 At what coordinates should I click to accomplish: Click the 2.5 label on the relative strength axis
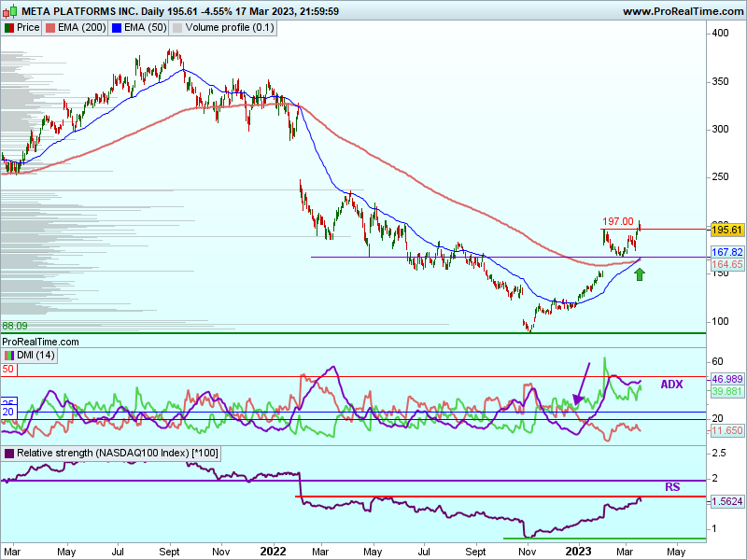[x=719, y=453]
